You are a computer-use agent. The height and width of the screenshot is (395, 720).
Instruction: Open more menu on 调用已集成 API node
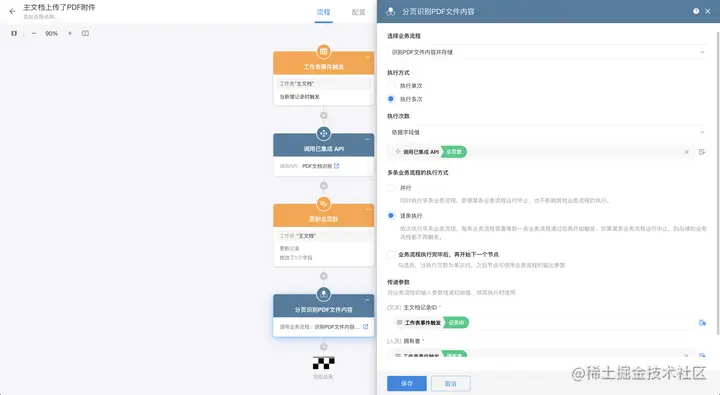point(367,139)
